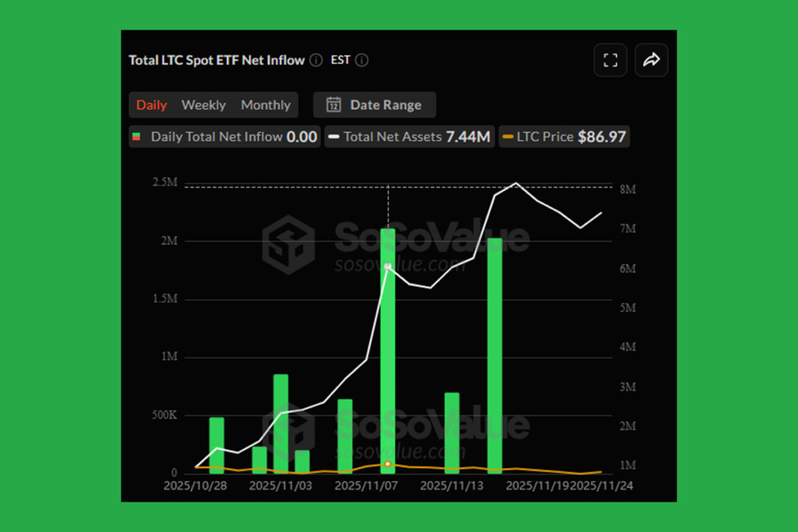Click the calendar icon on Date Range

[x=335, y=104]
